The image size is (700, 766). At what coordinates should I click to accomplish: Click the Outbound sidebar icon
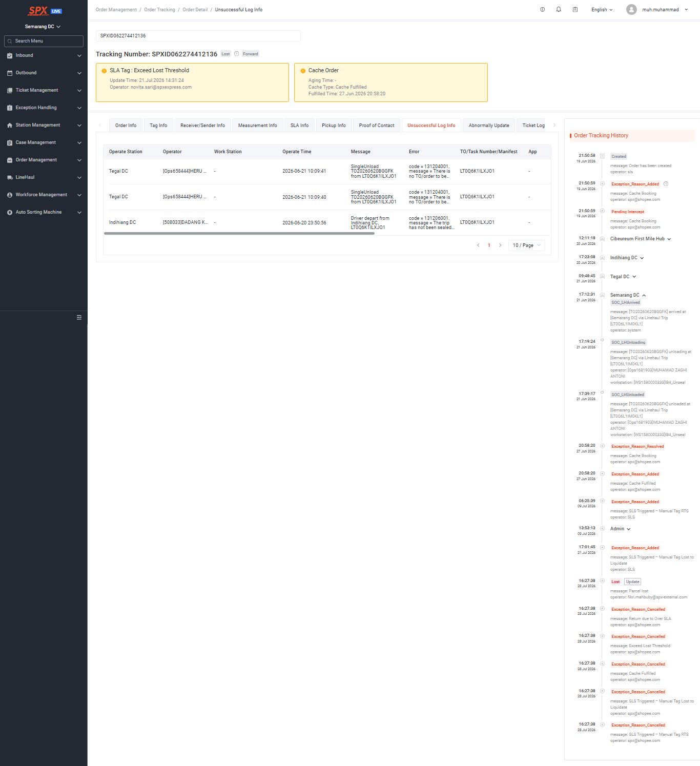10,73
